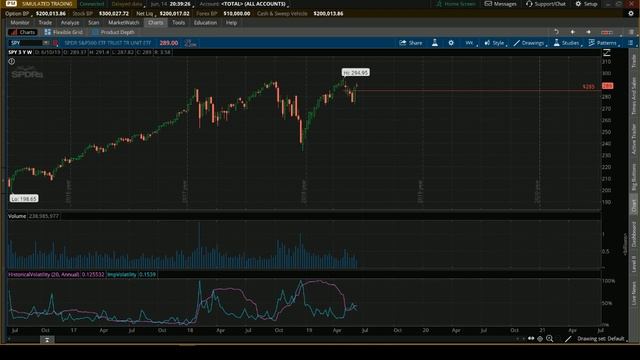Click the next grid arrow icon
Viewport: 640px width, 360px height.
pos(588,32)
